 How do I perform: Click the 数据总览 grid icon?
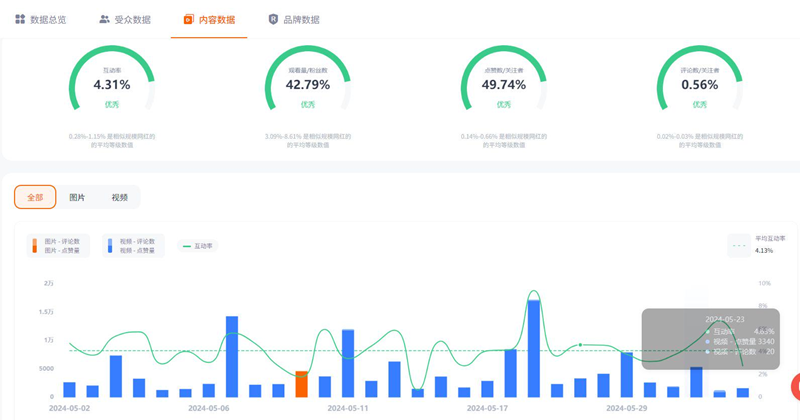point(20,19)
